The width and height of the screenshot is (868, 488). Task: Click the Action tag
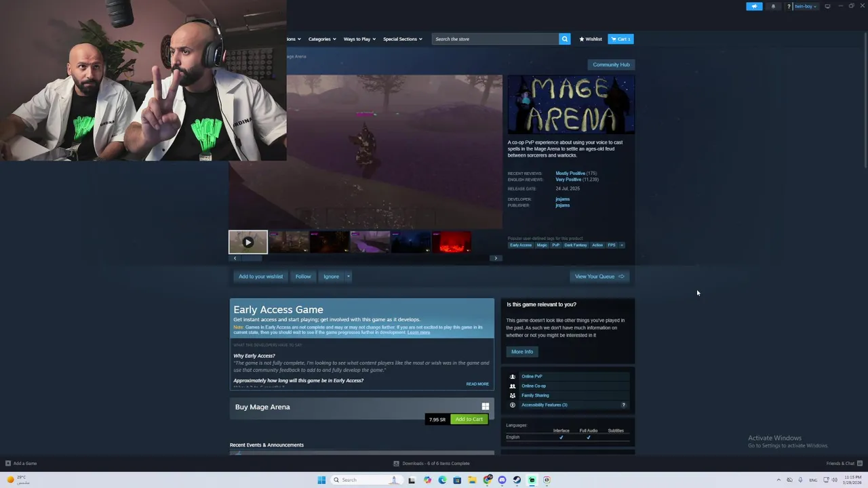point(597,245)
